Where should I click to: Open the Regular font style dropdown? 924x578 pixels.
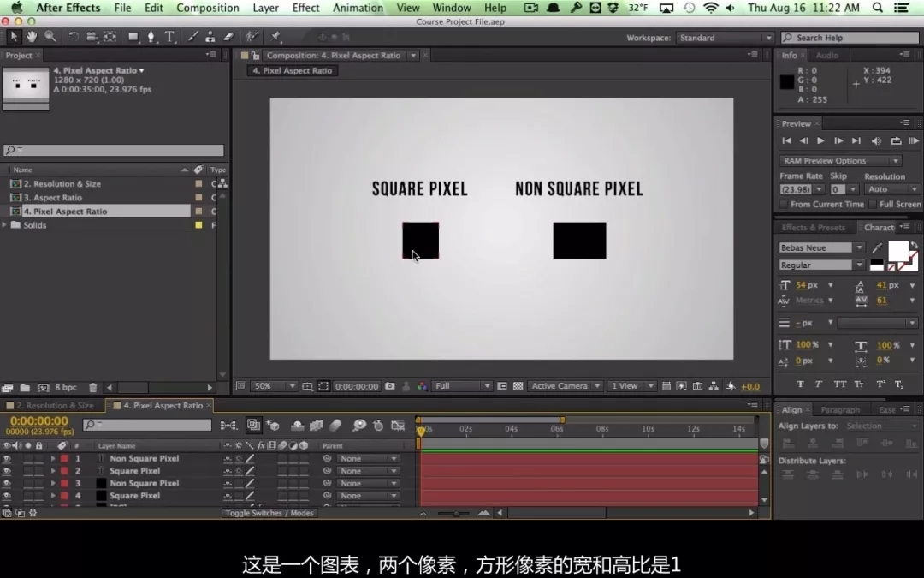point(821,265)
